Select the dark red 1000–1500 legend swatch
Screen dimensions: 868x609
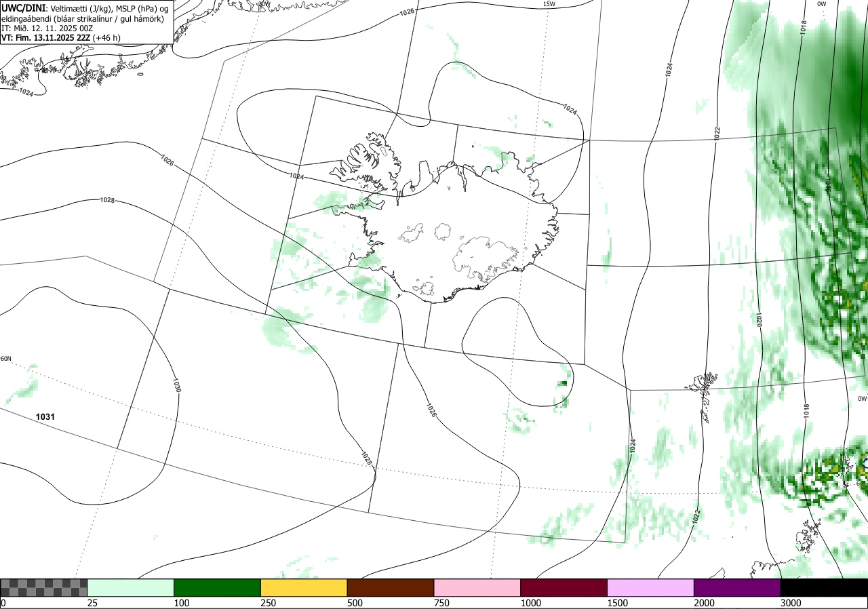pyautogui.click(x=564, y=587)
